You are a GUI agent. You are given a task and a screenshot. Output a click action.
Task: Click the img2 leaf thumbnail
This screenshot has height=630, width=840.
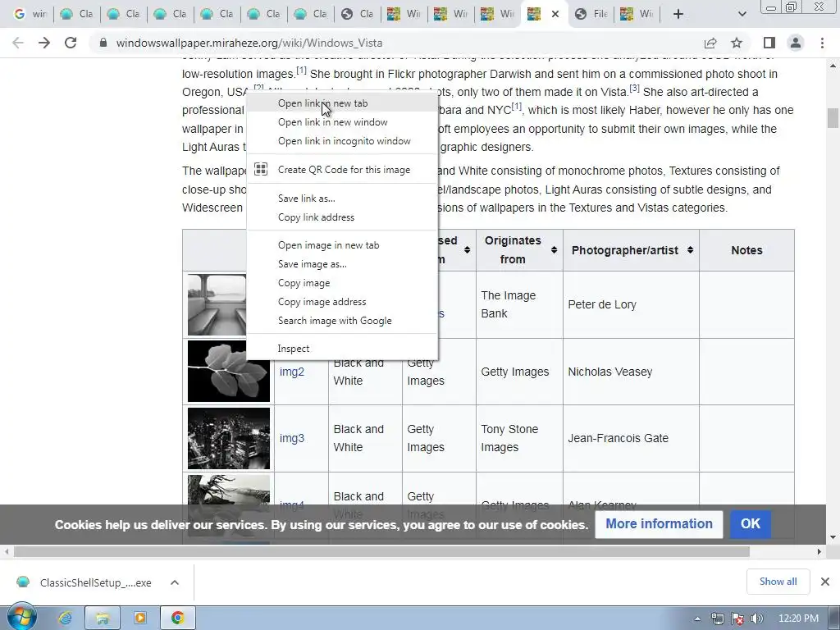[x=229, y=372]
